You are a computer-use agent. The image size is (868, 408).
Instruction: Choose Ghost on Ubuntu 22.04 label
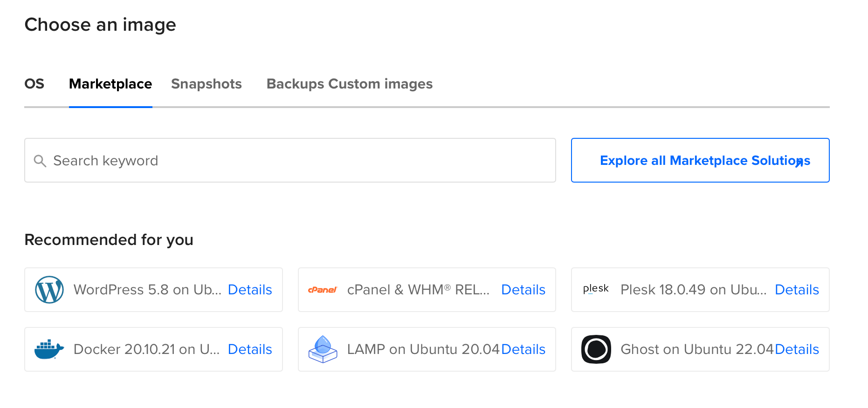click(697, 349)
